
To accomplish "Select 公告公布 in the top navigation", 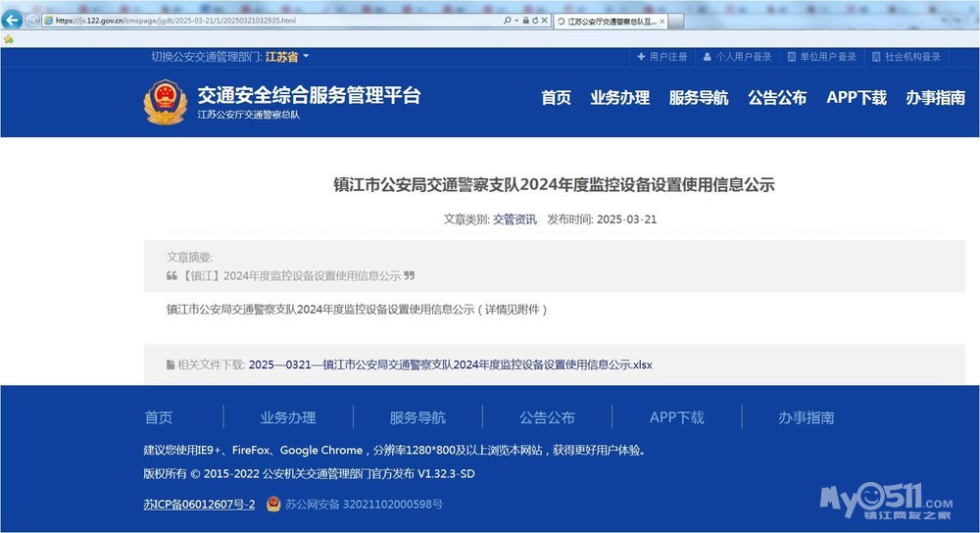I will (777, 98).
